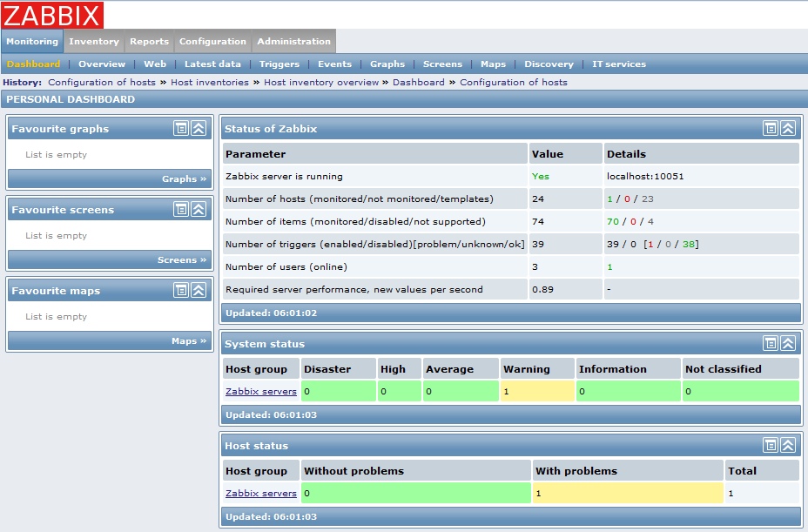Open Screens in the submenu bar
The width and height of the screenshot is (808, 532).
click(442, 64)
